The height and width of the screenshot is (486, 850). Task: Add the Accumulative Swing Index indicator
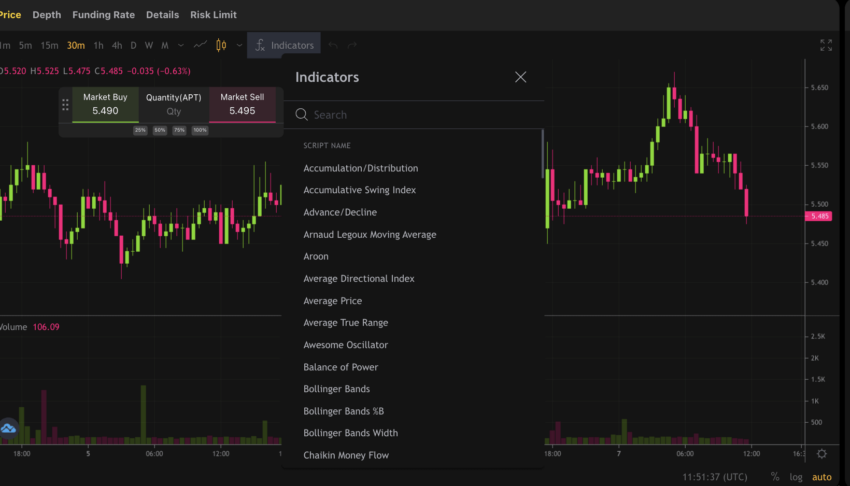pyautogui.click(x=359, y=190)
